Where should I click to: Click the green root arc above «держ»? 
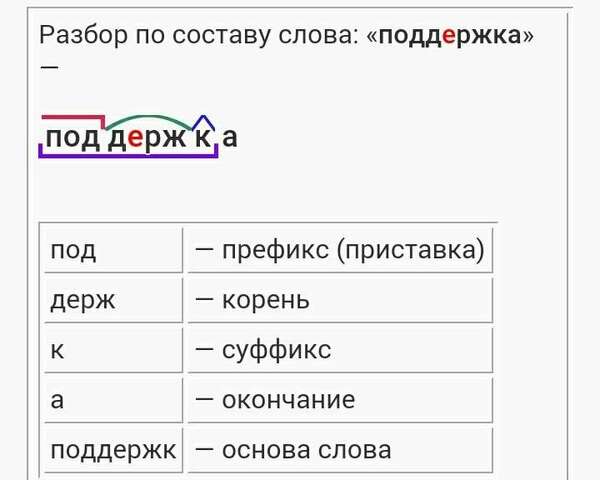pos(149,122)
